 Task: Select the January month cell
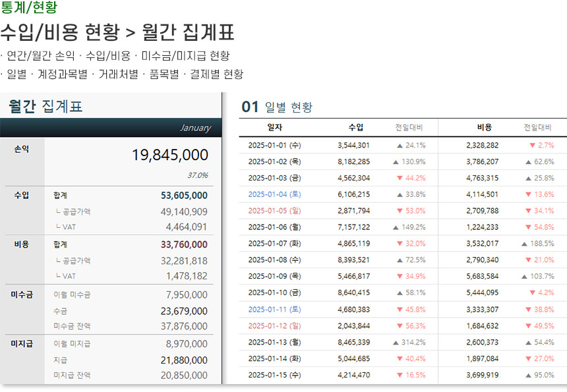(195, 128)
